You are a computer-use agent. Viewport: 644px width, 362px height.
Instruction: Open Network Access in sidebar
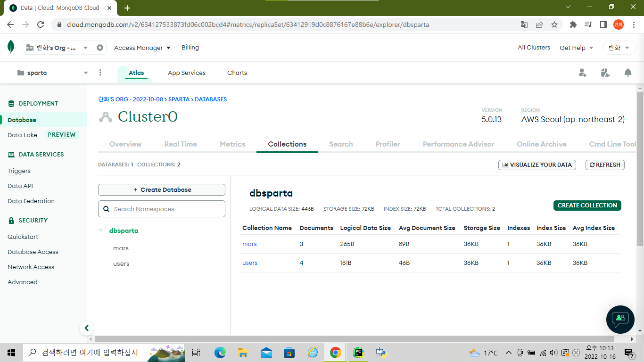(x=31, y=267)
